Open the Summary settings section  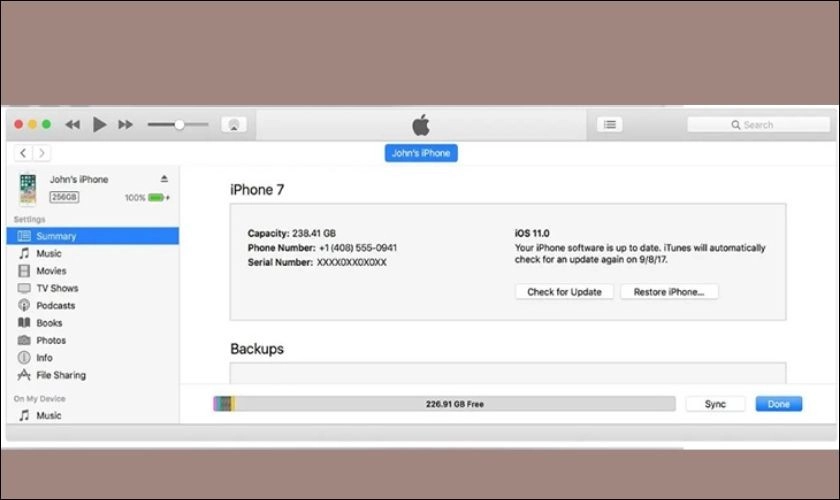tap(93, 236)
